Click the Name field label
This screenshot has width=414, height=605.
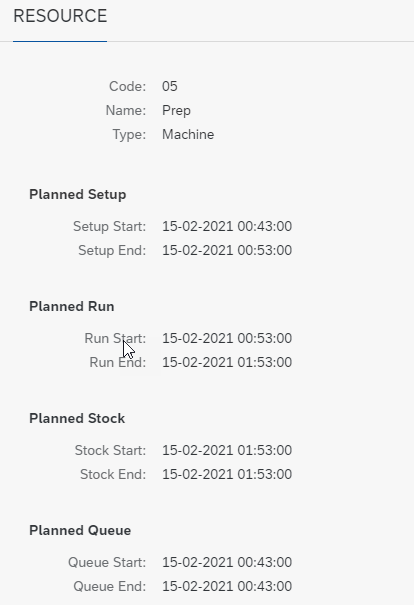pyautogui.click(x=126, y=110)
